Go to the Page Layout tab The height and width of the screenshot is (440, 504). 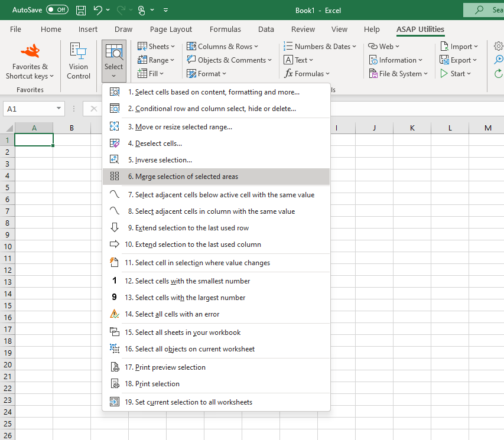[x=171, y=30]
